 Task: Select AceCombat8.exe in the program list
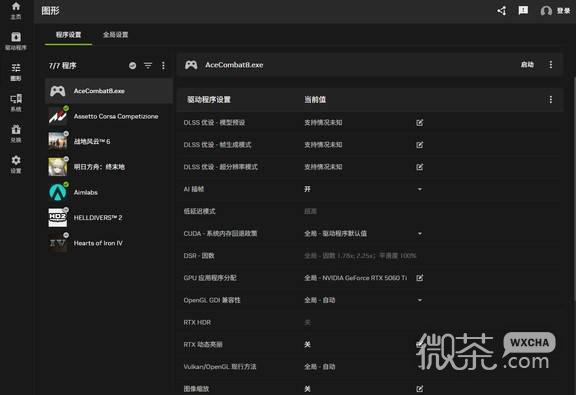pos(109,91)
